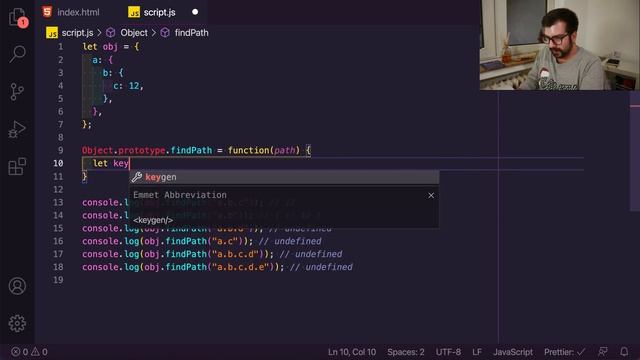Viewport: 640px width, 360px height.
Task: Click the 'path' parameter on line 9
Action: click(284, 150)
